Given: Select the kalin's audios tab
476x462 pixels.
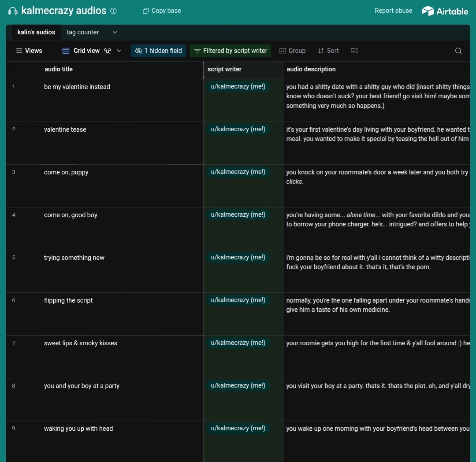Looking at the screenshot, I should tap(36, 32).
